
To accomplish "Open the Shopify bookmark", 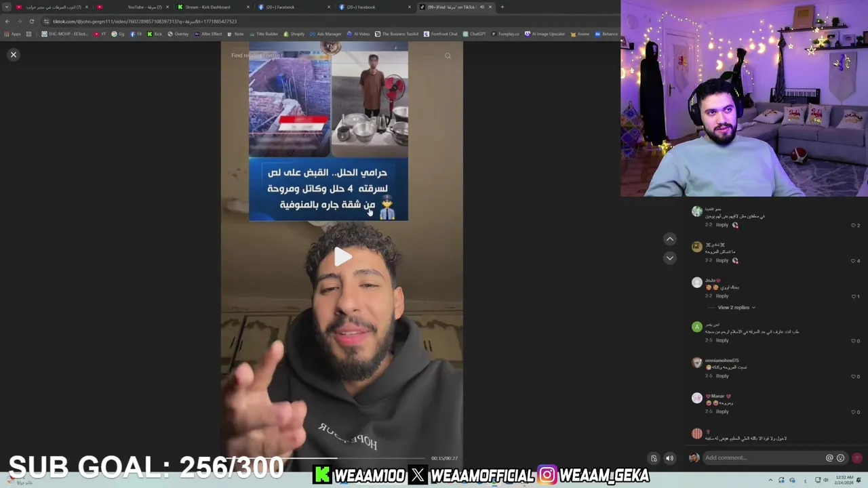I will tap(294, 34).
